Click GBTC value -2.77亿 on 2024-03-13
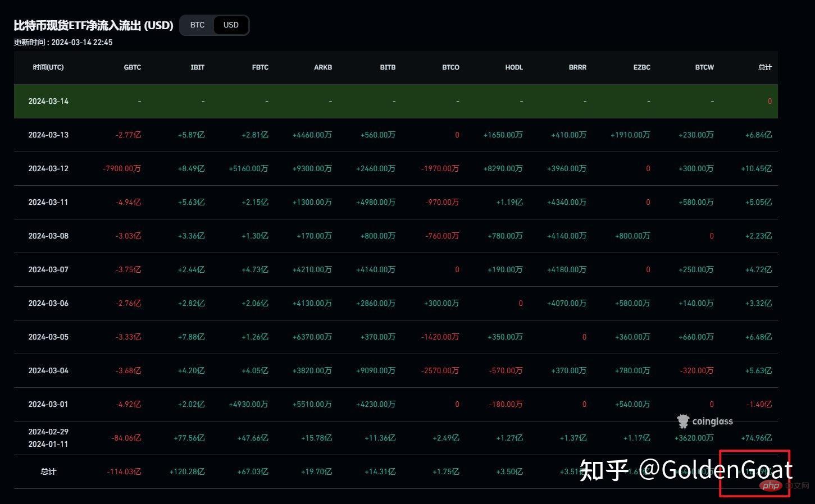 coord(128,135)
